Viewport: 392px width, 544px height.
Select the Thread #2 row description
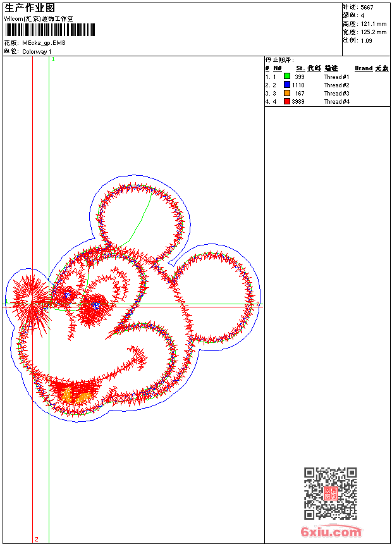337,85
